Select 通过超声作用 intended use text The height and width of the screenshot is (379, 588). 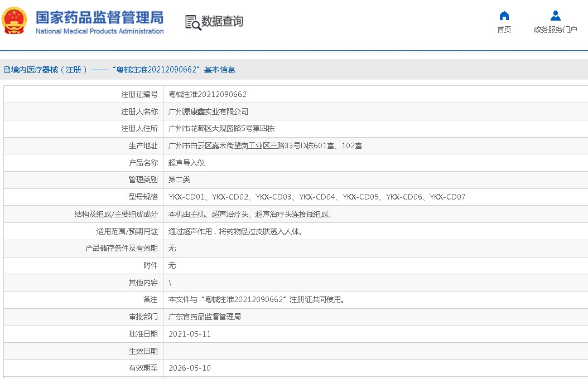pyautogui.click(x=235, y=231)
